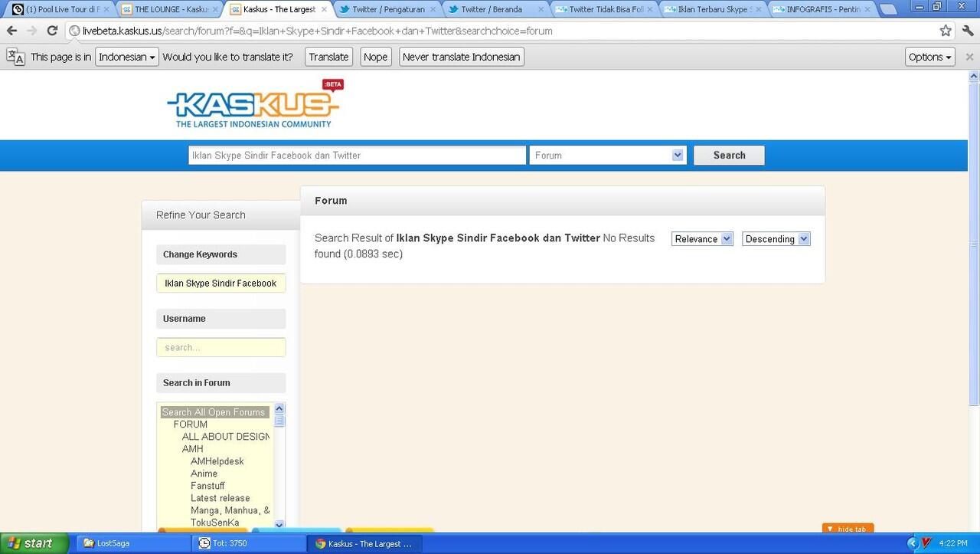980x554 pixels.
Task: Click the orange hide tab button
Action: [x=848, y=529]
